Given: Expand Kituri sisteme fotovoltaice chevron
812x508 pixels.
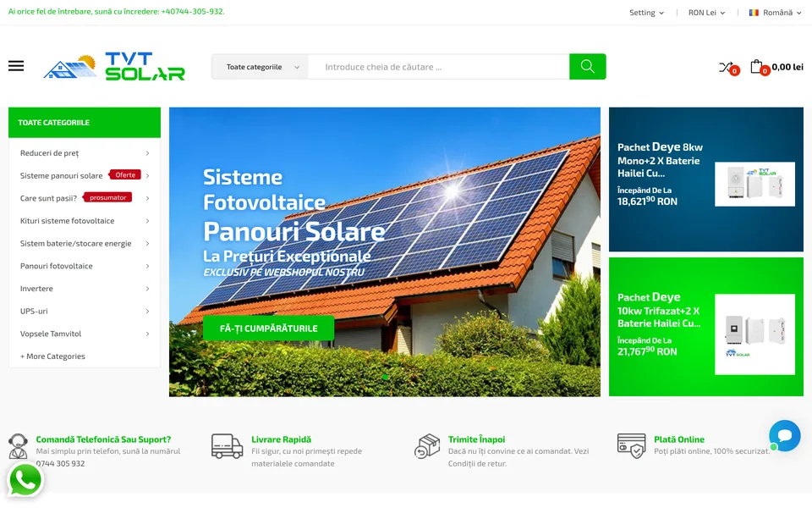Looking at the screenshot, I should (147, 221).
